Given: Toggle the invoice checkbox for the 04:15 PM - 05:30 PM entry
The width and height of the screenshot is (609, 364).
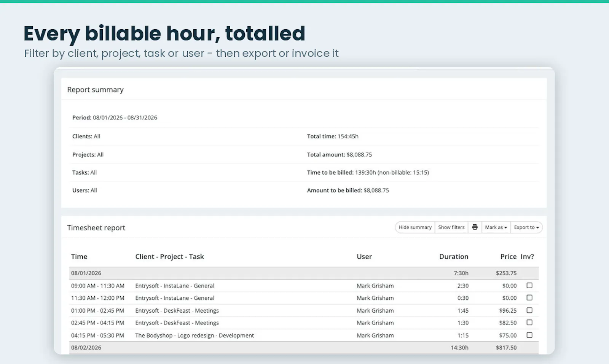Looking at the screenshot, I should click(529, 335).
